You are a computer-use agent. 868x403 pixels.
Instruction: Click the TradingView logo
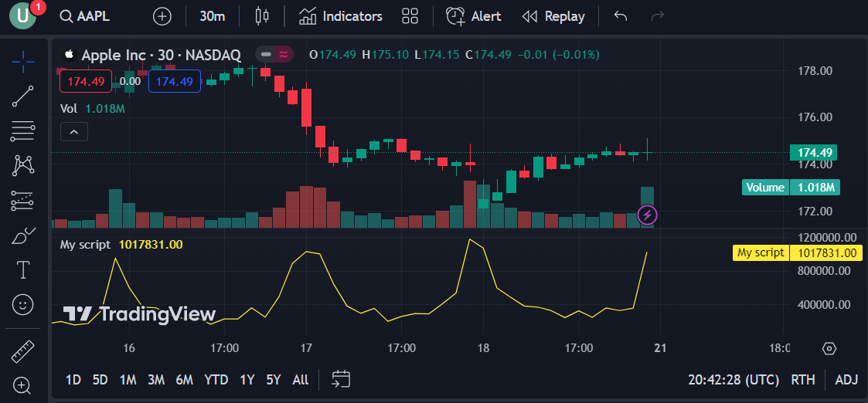[x=139, y=314]
